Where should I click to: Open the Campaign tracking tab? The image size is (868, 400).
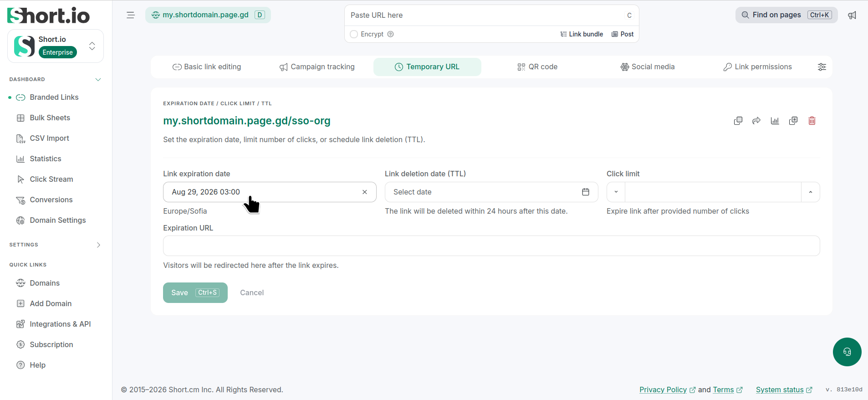pos(317,67)
